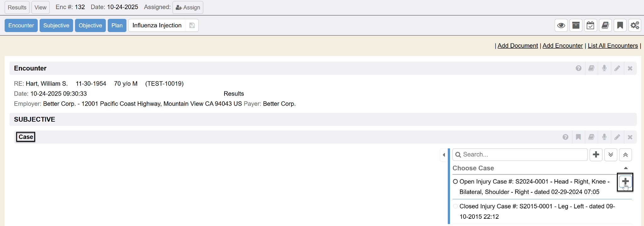The height and width of the screenshot is (226, 644).
Task: Click the eye preview icon in toolbar
Action: point(561,25)
